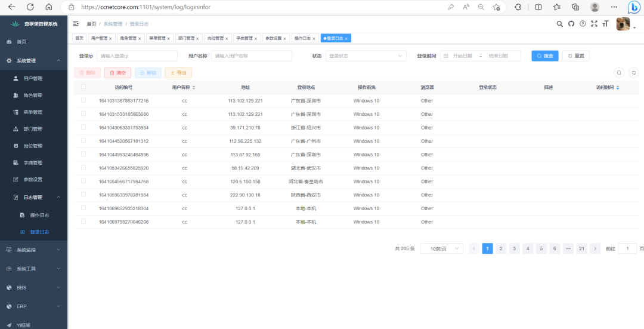The width and height of the screenshot is (644, 329).
Task: Check the row for IP 39.171.210.78
Action: pos(83,127)
